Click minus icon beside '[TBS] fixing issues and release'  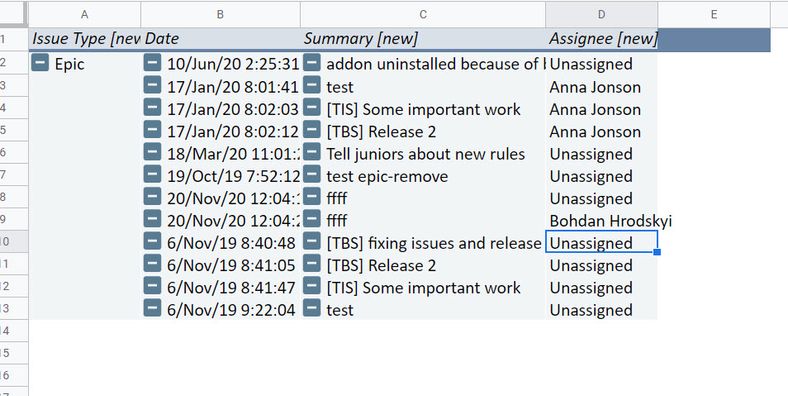312,241
